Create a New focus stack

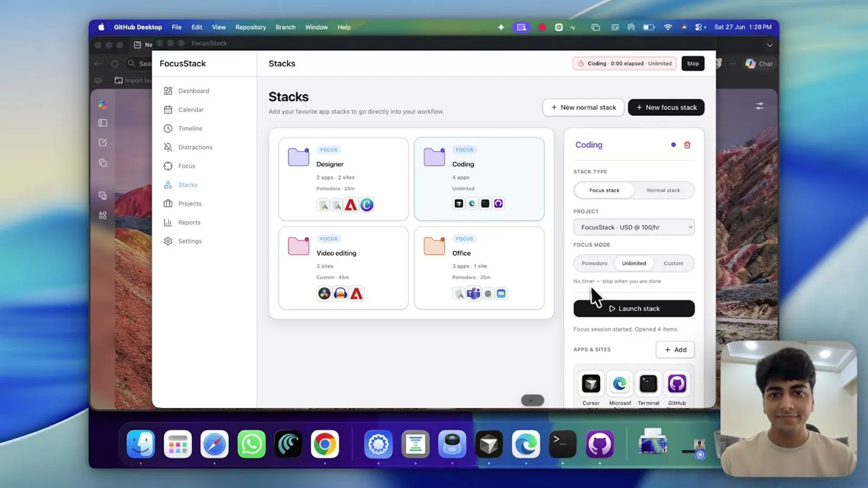coord(666,107)
